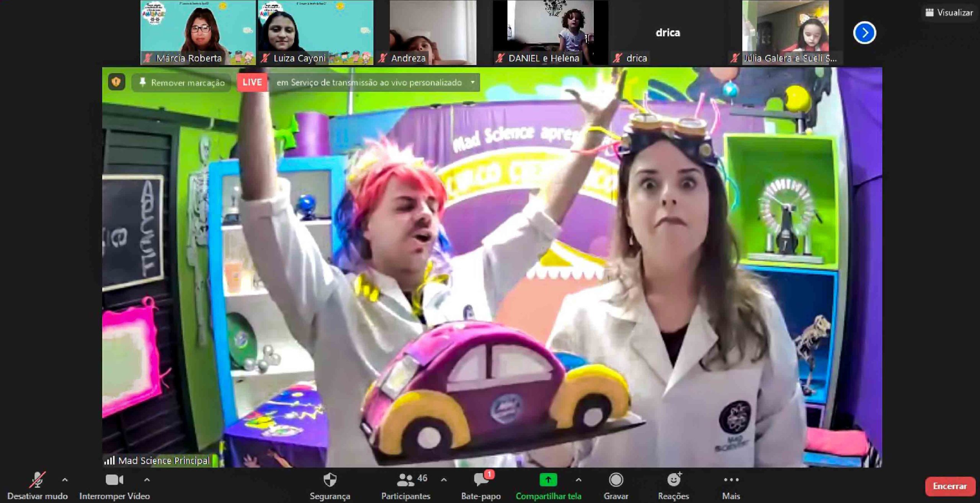Unpin video with Remover marcação
This screenshot has width=980, height=503.
click(x=182, y=83)
